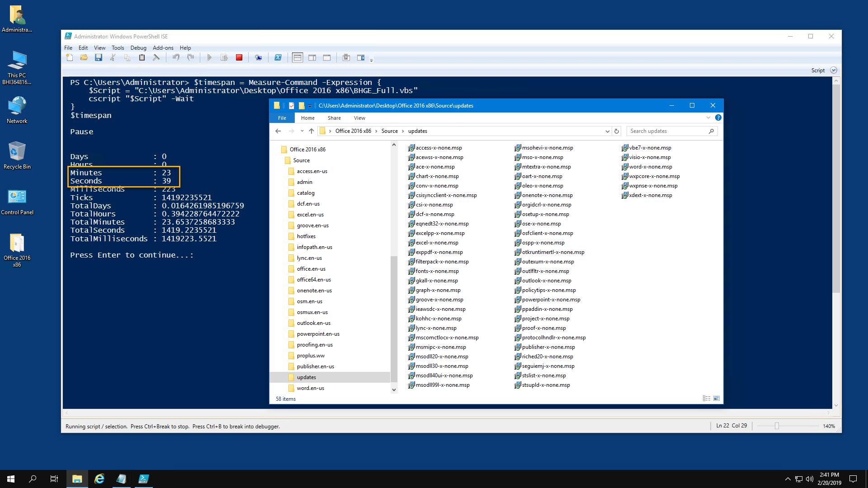Viewport: 868px width, 488px height.
Task: Click the New script icon in ISE toolbar
Action: (70, 57)
